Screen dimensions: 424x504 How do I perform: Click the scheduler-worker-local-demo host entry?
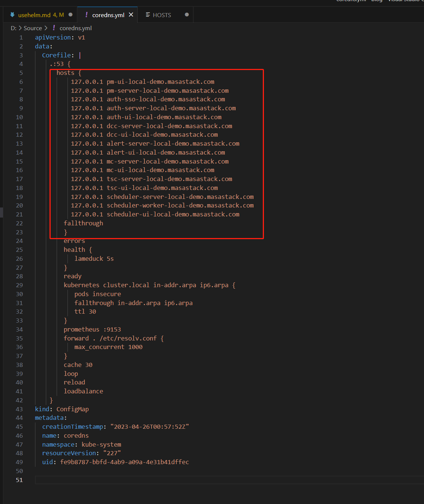tap(180, 206)
